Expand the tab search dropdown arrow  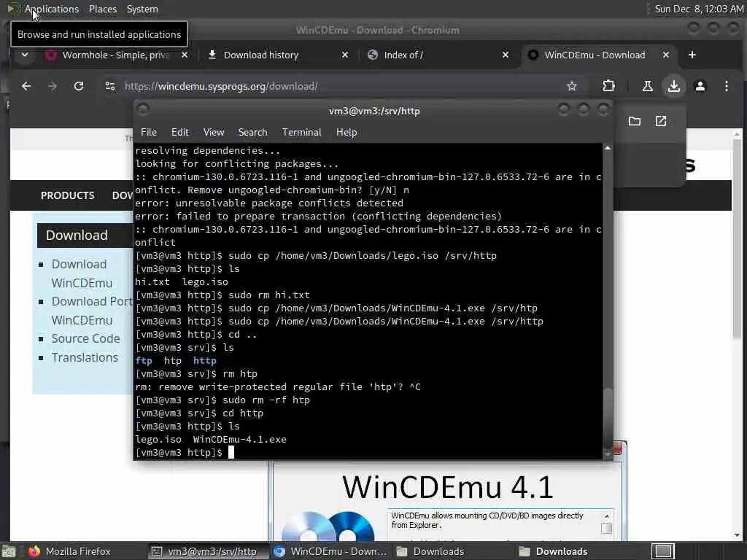25,55
